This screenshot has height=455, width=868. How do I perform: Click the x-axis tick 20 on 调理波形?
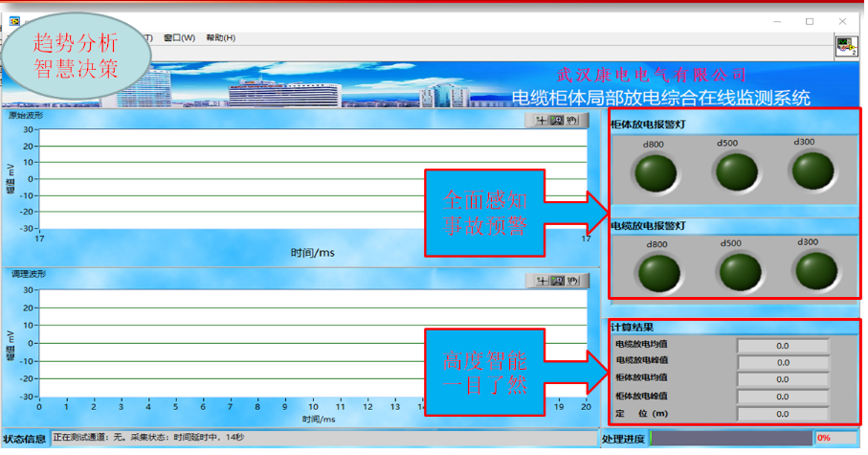587,407
